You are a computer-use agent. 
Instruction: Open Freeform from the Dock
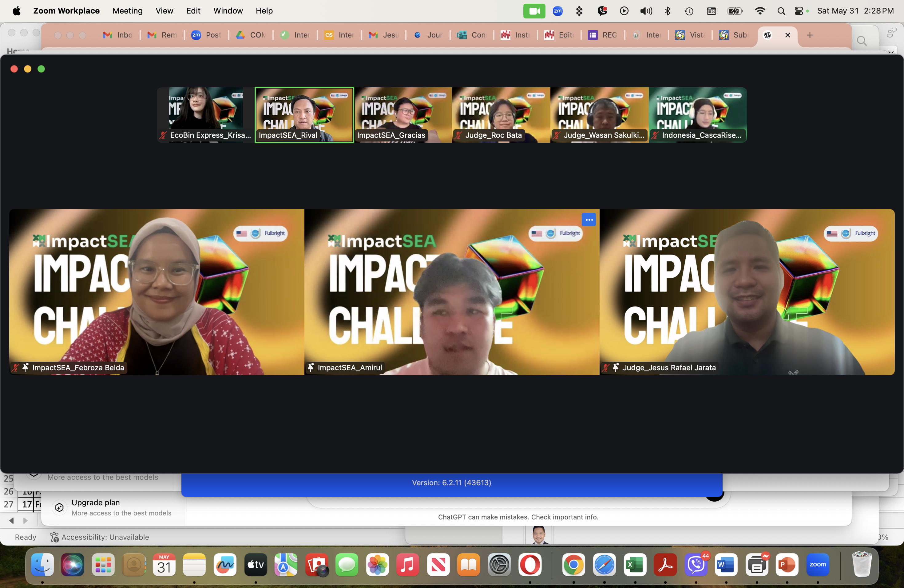click(225, 565)
